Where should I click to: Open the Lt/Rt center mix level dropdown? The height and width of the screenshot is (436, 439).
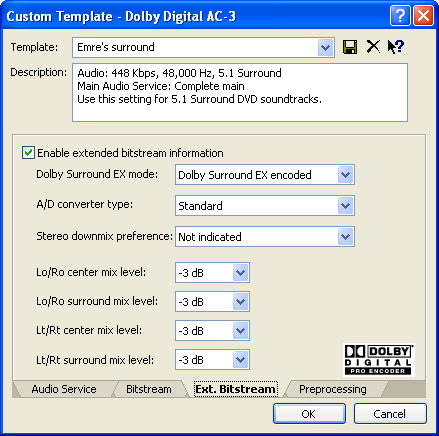pyautogui.click(x=240, y=331)
